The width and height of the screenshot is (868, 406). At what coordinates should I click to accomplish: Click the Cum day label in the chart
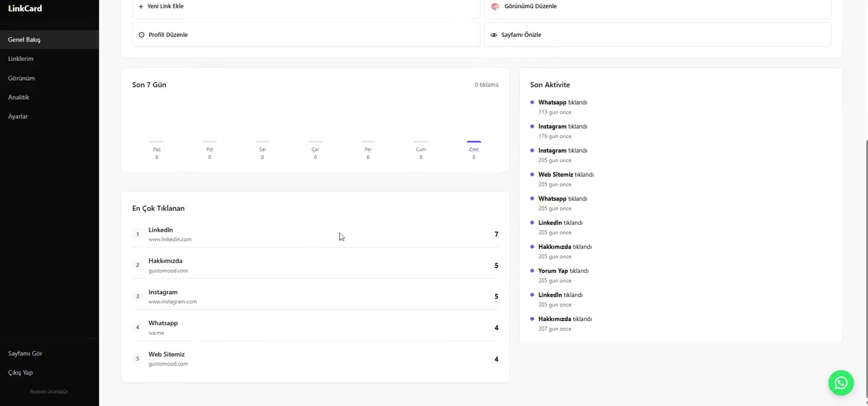tap(421, 149)
